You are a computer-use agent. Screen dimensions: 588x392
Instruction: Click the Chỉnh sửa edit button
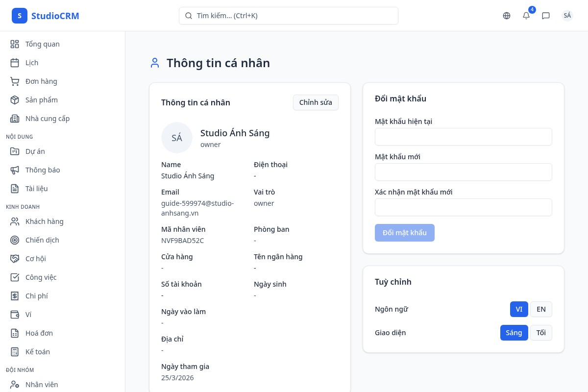316,102
